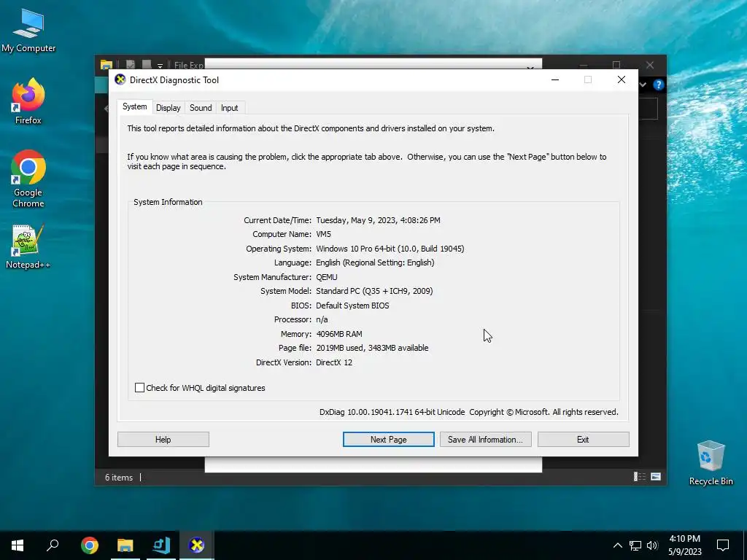Switch to the Display tab

pyautogui.click(x=169, y=108)
